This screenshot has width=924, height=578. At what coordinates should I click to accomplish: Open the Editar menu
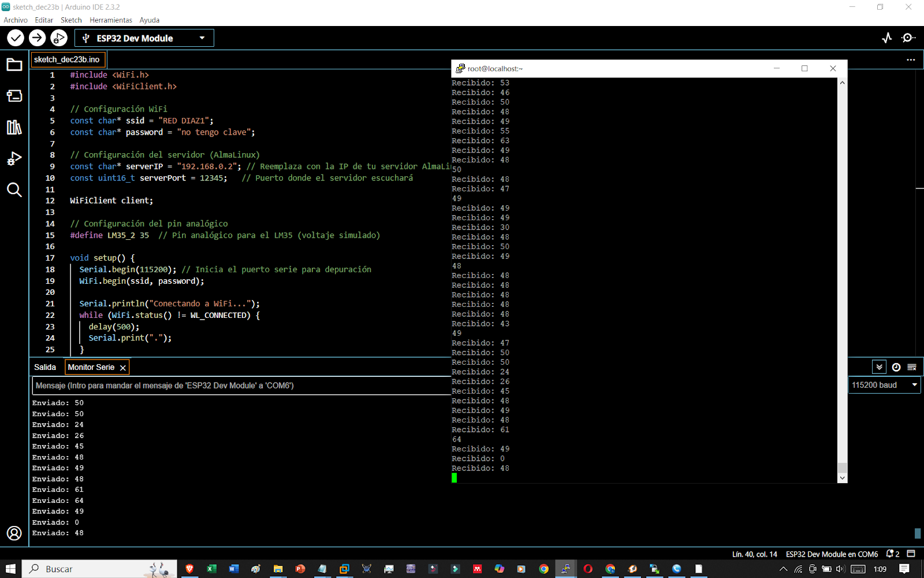point(44,20)
